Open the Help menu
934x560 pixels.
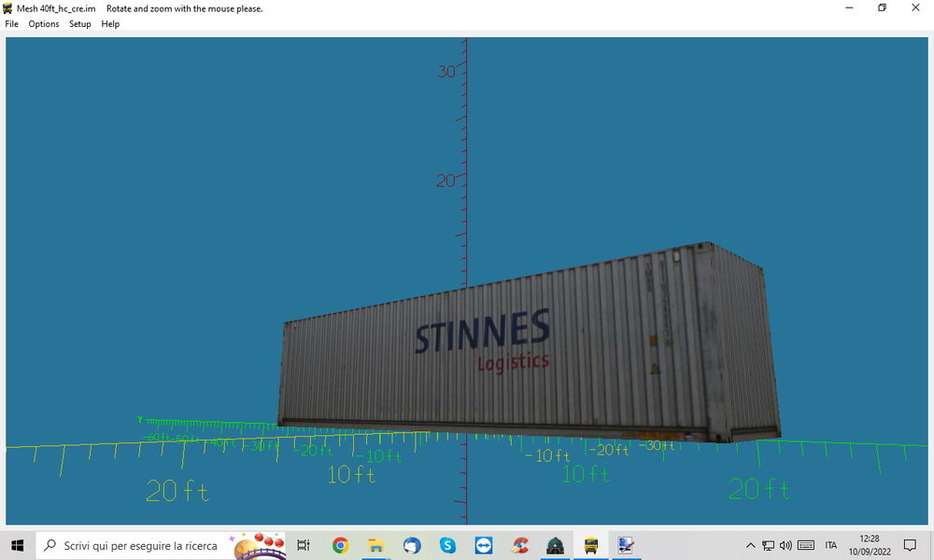tap(110, 24)
